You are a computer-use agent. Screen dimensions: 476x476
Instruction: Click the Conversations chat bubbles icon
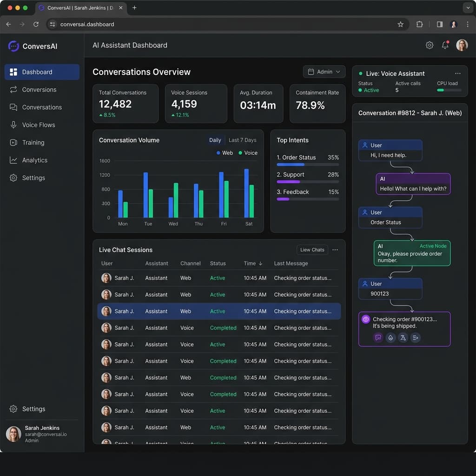pyautogui.click(x=13, y=107)
